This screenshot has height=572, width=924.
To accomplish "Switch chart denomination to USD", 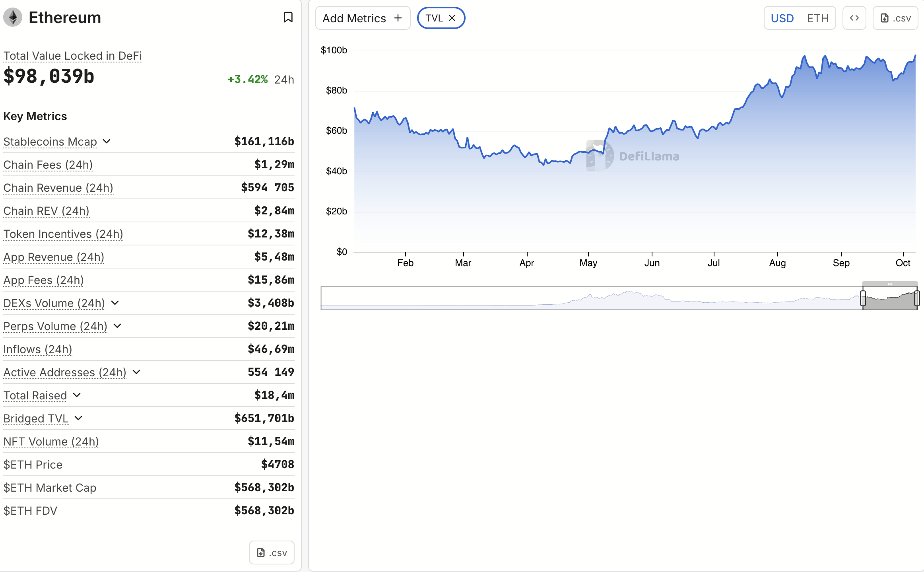I will (x=782, y=18).
